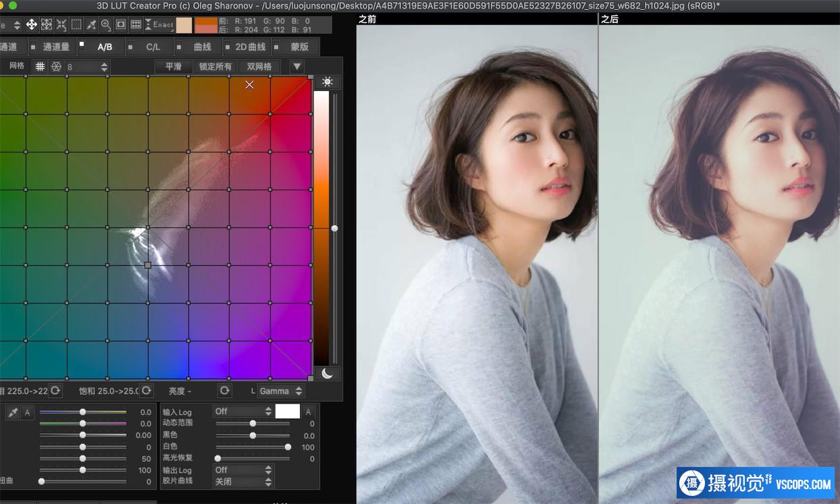Viewport: 840px width, 504px height.
Task: Click the white color swatch beside 输入 Log
Action: tap(288, 411)
